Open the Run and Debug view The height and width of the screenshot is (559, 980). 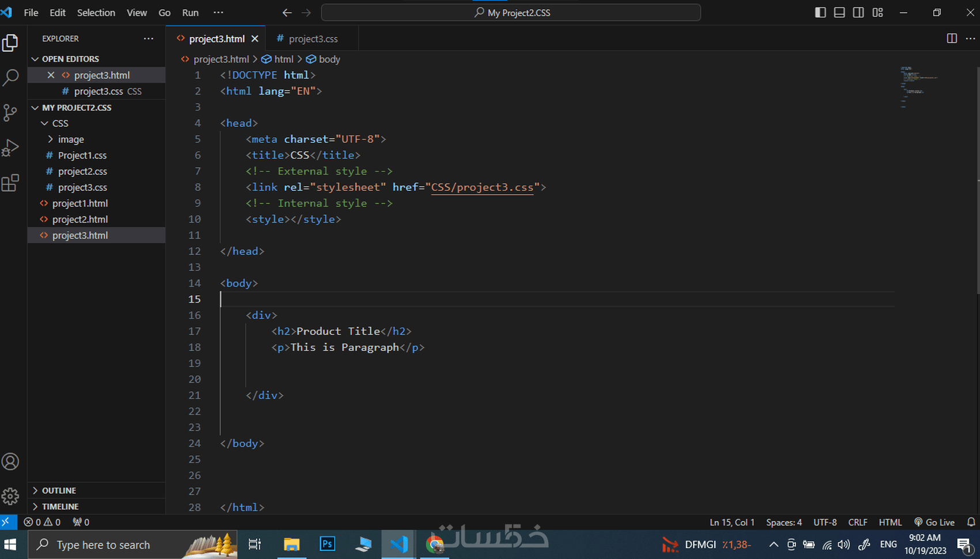coord(10,148)
